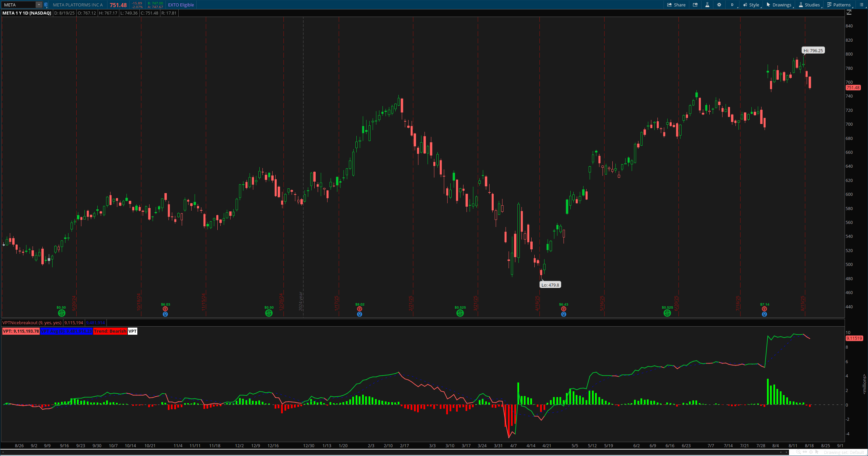Toggle the EXTO Eligible label
Image resolution: width=868 pixels, height=456 pixels.
(x=181, y=5)
